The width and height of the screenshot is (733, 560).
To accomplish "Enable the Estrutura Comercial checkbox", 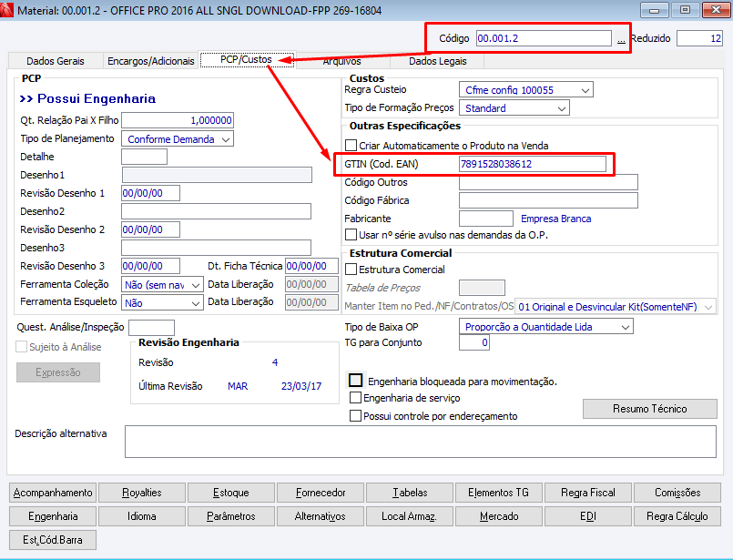I will [x=351, y=270].
